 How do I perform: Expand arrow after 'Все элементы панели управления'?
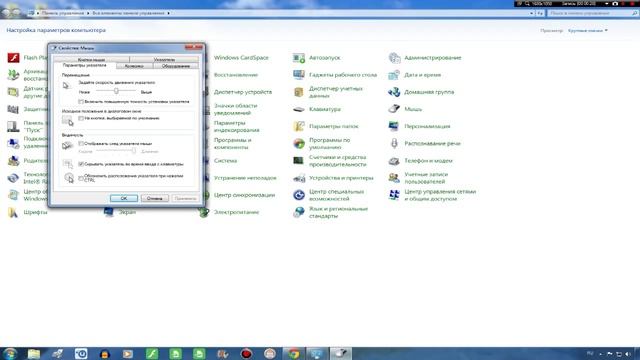168,13
